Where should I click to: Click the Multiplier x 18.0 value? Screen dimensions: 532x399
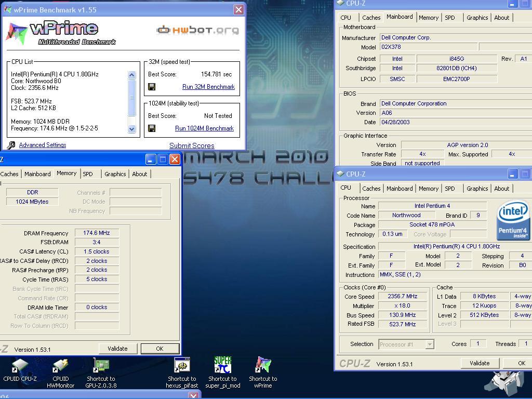tap(403, 305)
